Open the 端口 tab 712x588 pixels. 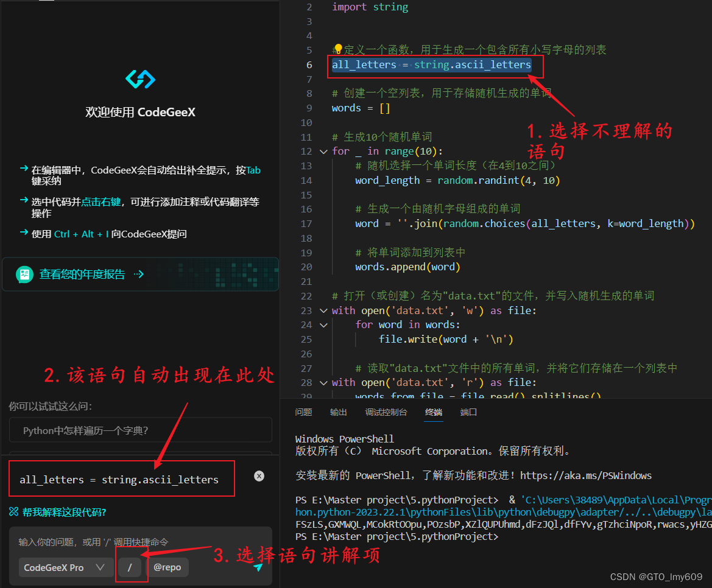click(468, 412)
